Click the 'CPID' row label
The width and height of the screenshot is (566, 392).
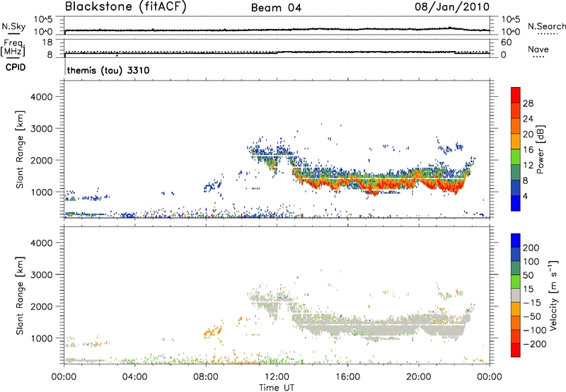16,67
